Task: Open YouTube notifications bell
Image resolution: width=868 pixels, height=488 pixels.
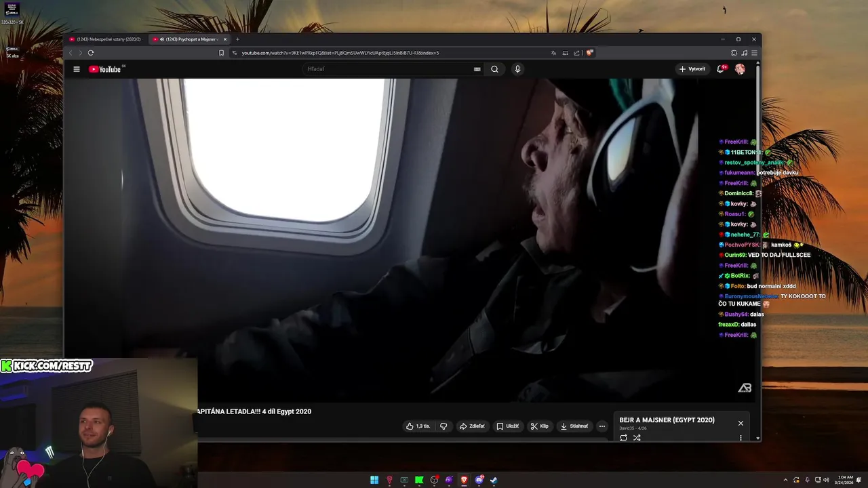Action: pos(721,69)
